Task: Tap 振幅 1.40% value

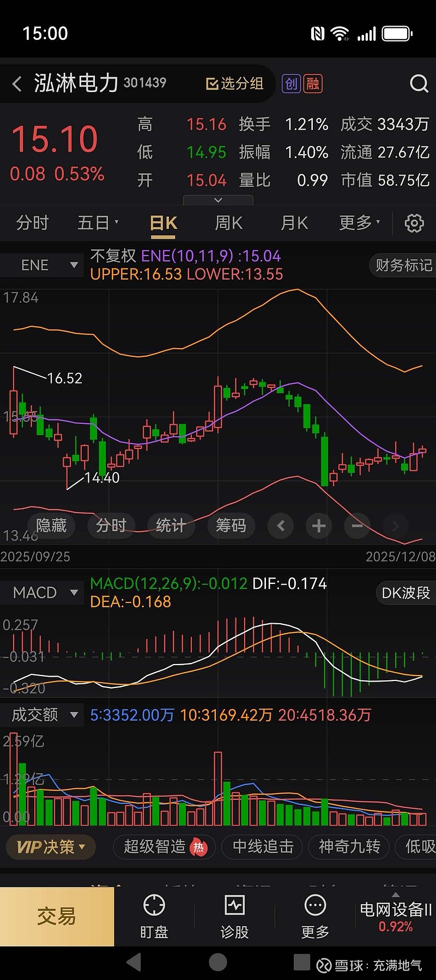Action: [283, 152]
